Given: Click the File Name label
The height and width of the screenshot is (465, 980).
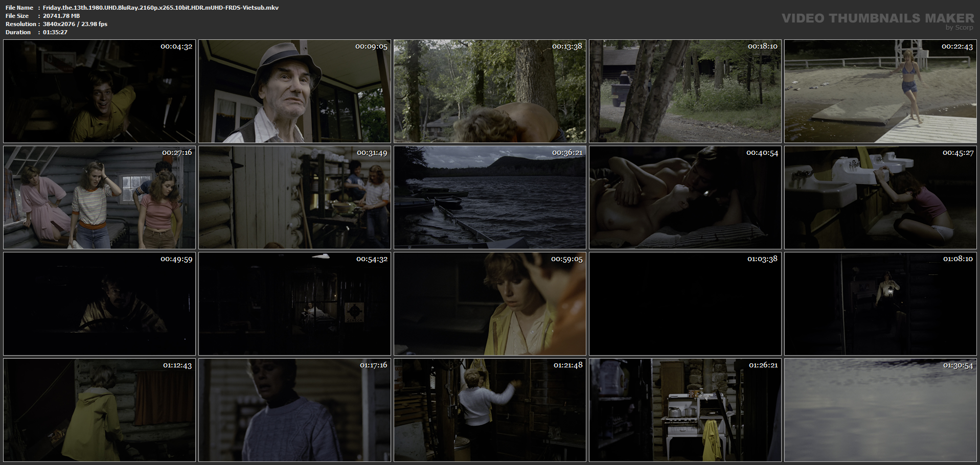Looking at the screenshot, I should coord(19,8).
